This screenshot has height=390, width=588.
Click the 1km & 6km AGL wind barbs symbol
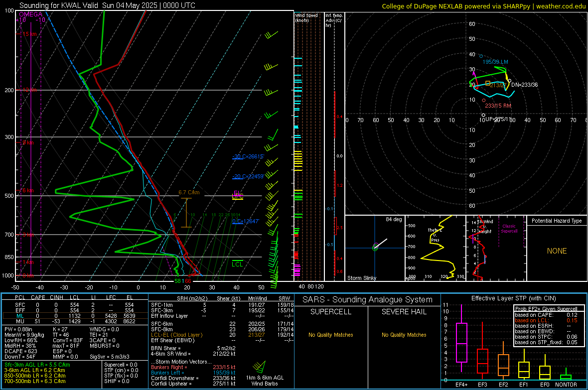260,367
